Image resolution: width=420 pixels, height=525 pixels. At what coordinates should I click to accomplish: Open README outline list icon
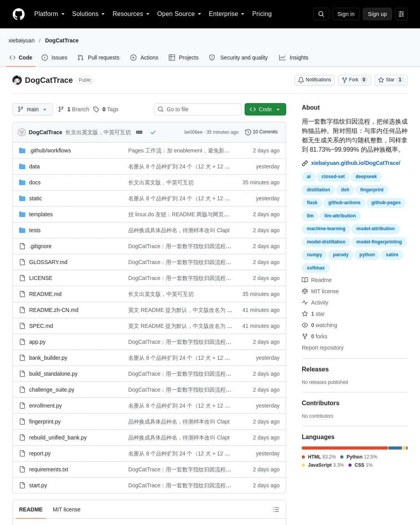click(276, 509)
